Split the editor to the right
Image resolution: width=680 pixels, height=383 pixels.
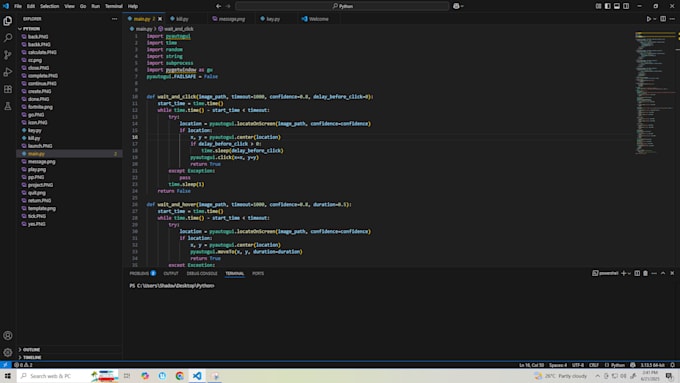[x=663, y=19]
